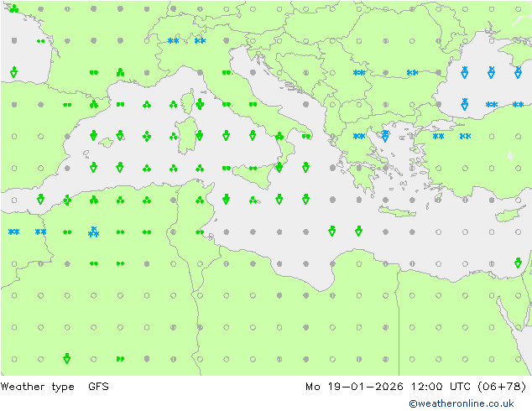Click the green rain symbol in top-left corner

click(x=13, y=8)
